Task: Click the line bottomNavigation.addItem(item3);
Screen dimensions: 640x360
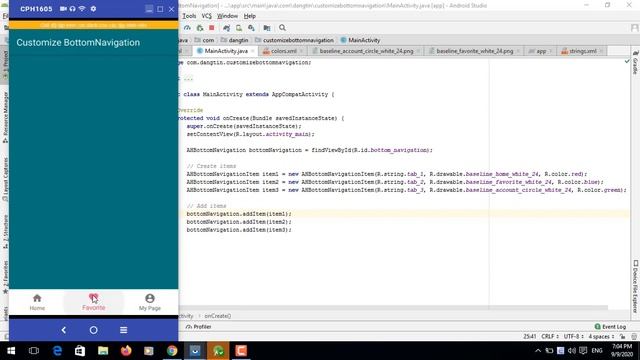Action: tap(239, 230)
